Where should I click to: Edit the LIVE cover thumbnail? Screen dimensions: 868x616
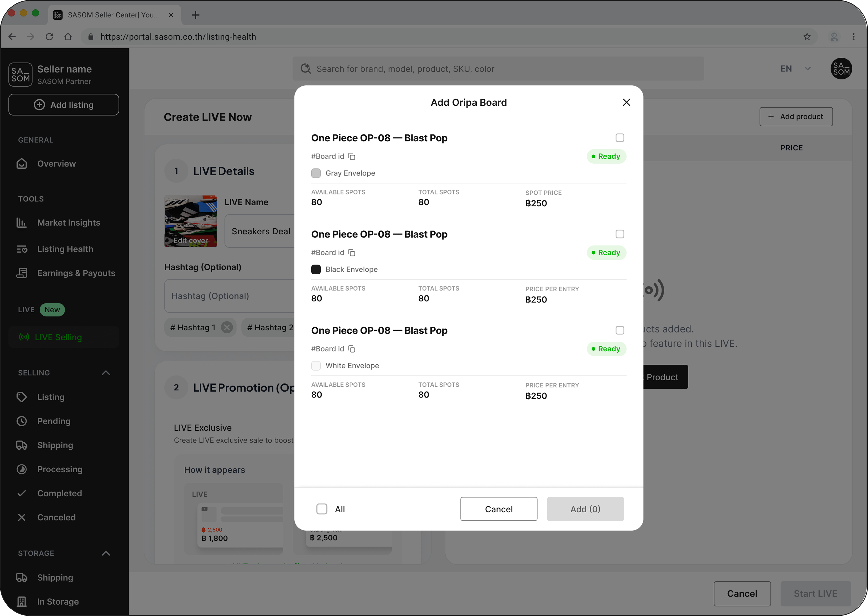coord(191,222)
